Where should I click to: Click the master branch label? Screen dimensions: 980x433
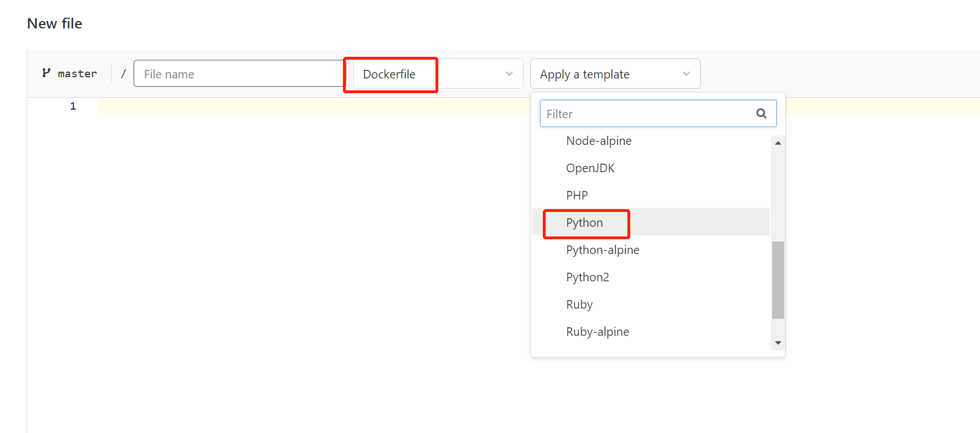click(77, 74)
